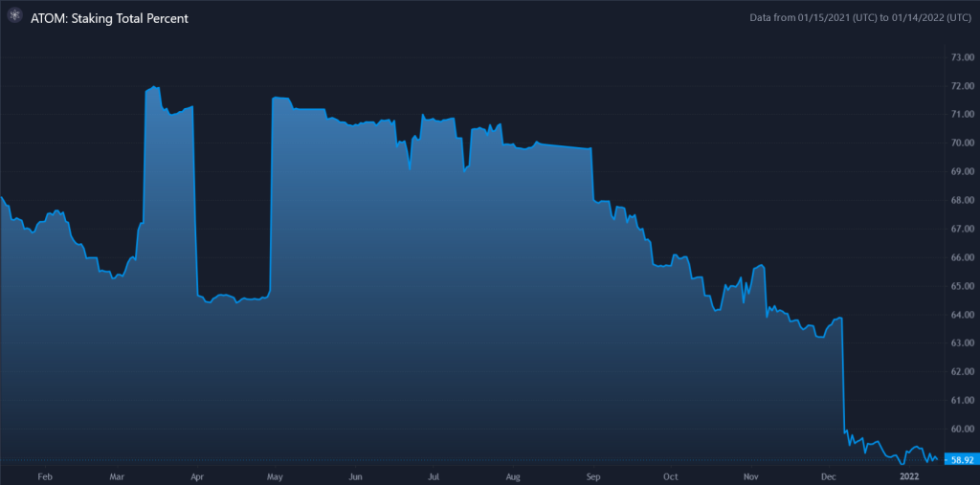Click the Jun label on time axis
The width and height of the screenshot is (980, 485).
pos(354,477)
